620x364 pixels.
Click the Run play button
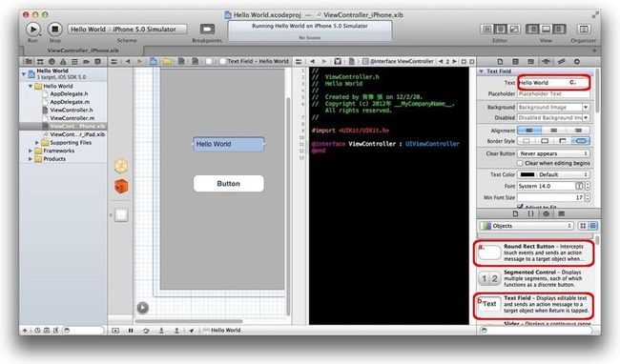point(33,30)
